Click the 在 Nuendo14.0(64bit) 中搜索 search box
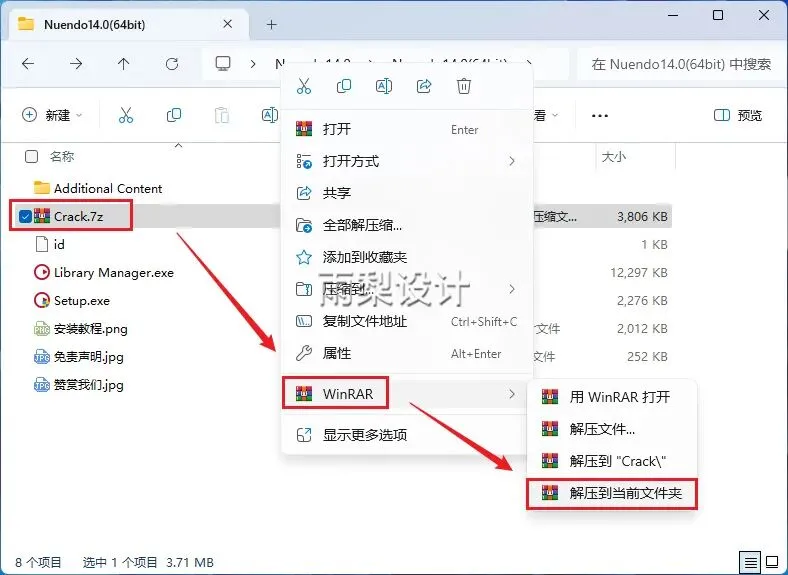 [x=681, y=64]
